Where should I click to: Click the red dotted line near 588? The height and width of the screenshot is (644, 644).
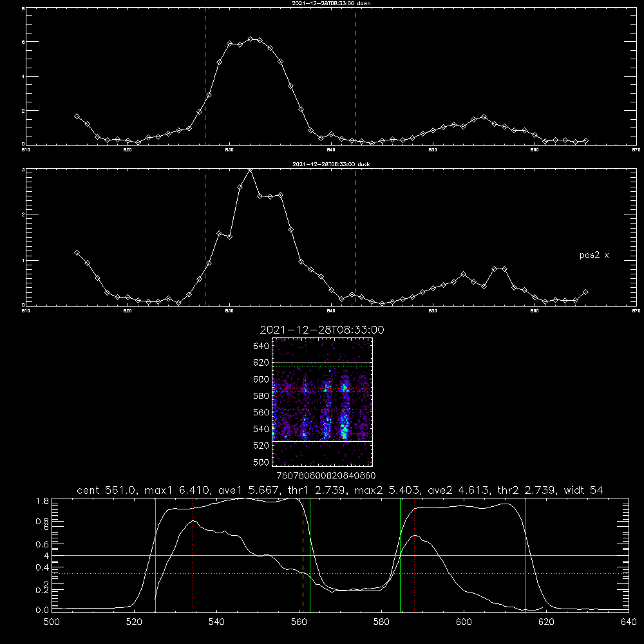point(414,555)
